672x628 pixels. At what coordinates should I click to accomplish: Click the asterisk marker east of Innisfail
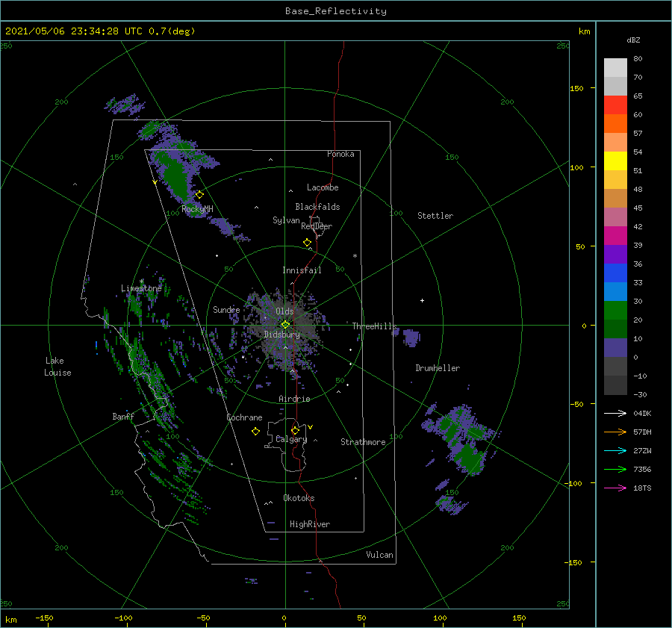pyautogui.click(x=355, y=256)
